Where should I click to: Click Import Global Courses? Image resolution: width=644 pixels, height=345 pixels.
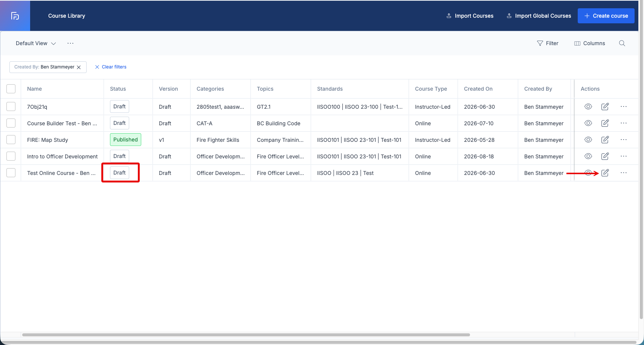[x=539, y=16]
